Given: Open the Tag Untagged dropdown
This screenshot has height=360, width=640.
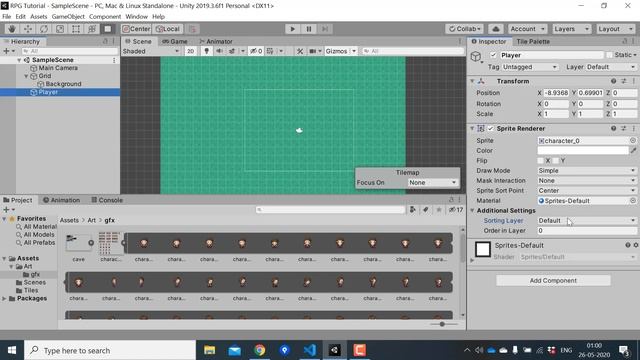Looking at the screenshot, I should pos(530,67).
